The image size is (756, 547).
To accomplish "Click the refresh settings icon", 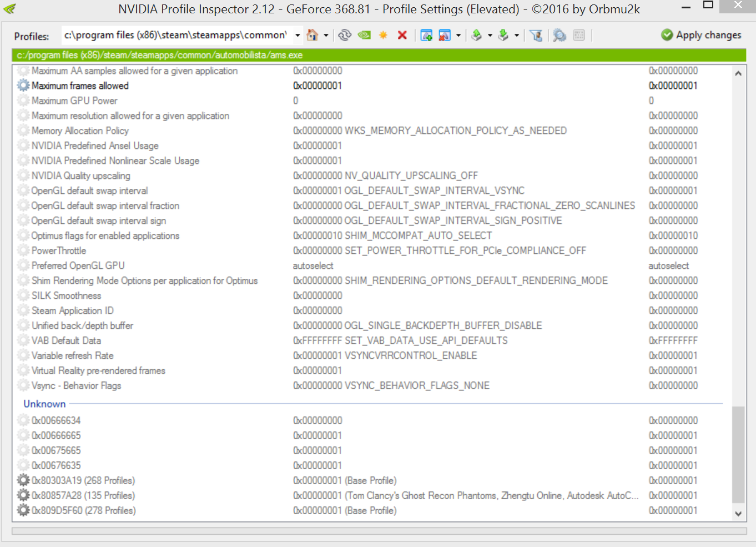I will point(345,35).
